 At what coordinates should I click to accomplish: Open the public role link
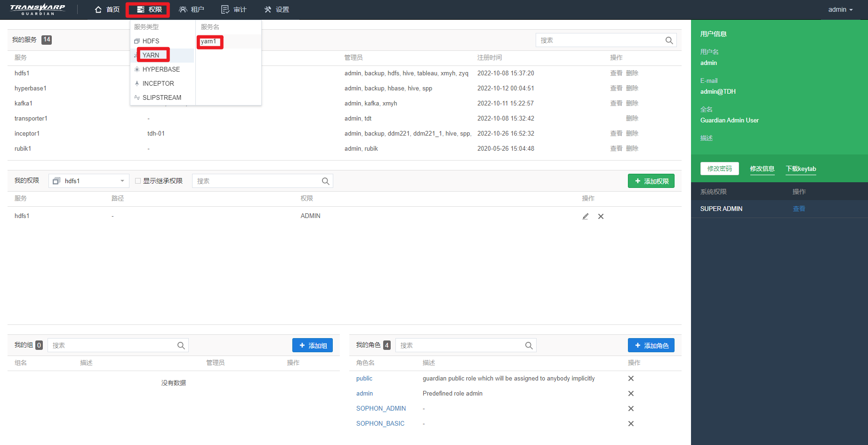point(364,378)
